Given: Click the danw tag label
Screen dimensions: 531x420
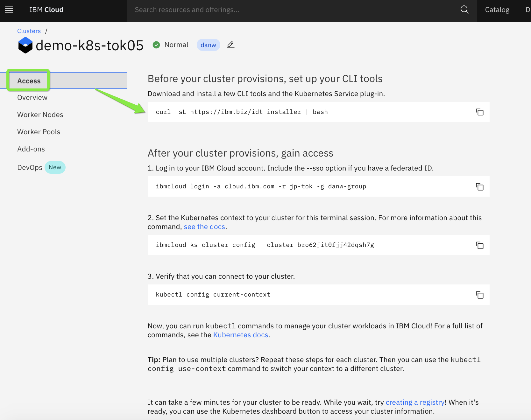Looking at the screenshot, I should click(208, 45).
